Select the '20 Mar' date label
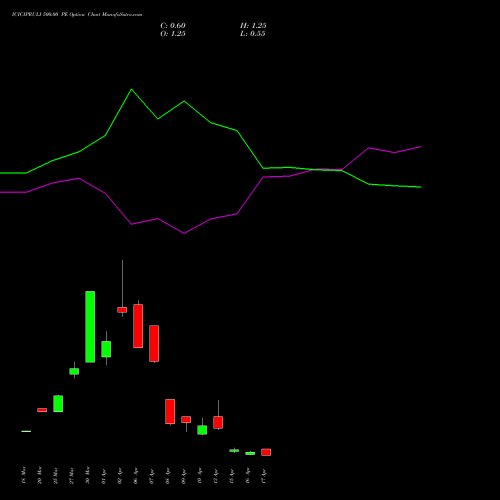The width and height of the screenshot is (500, 500). pos(40,475)
